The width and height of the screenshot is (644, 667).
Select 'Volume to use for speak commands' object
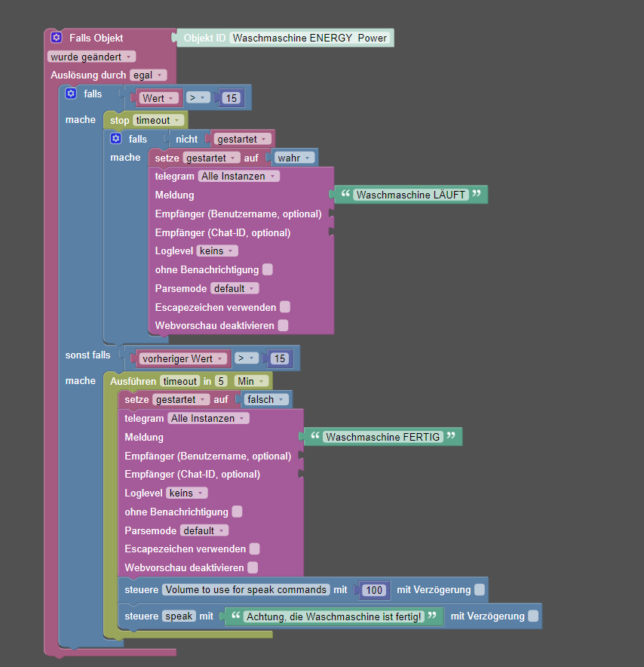246,589
